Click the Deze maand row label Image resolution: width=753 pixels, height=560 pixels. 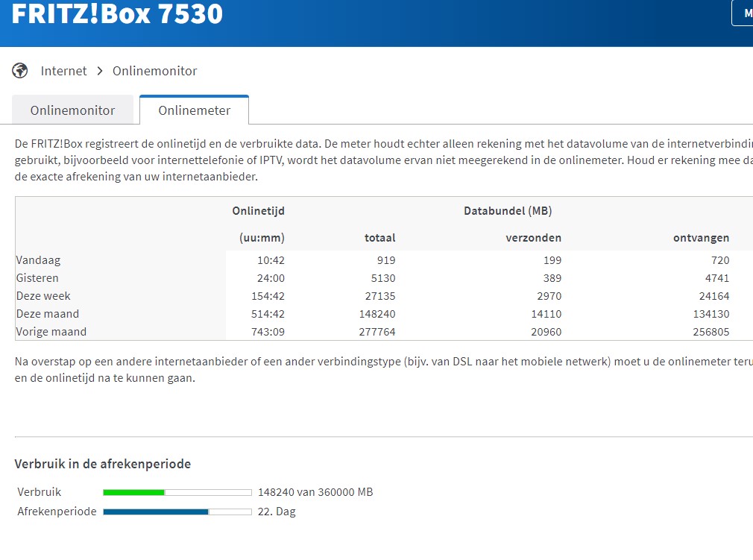point(47,314)
